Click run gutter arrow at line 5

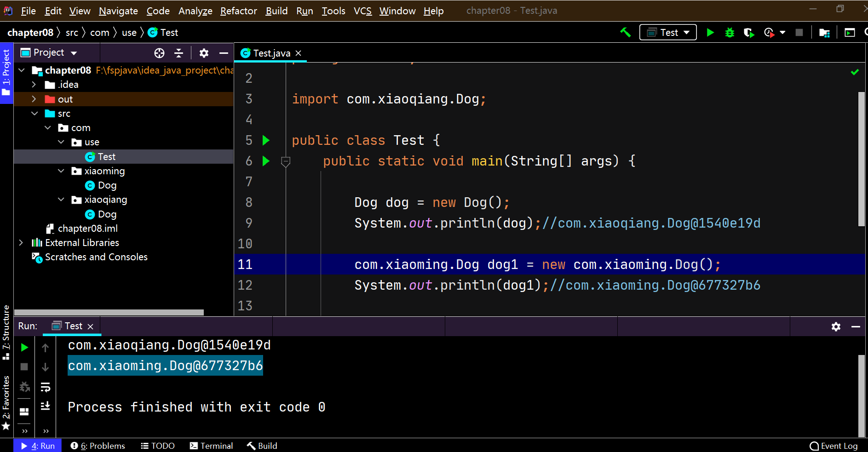266,140
